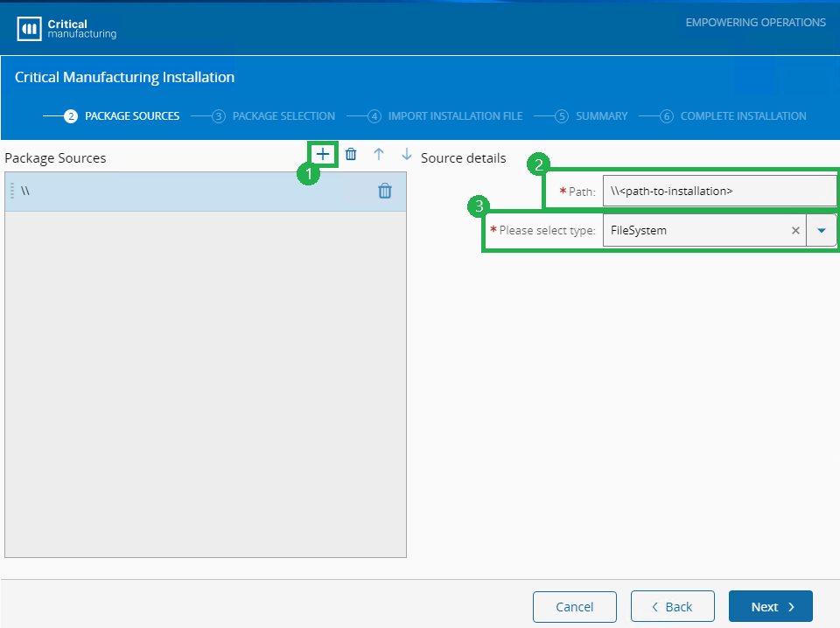Click the drag handle on the \\ row

12,191
